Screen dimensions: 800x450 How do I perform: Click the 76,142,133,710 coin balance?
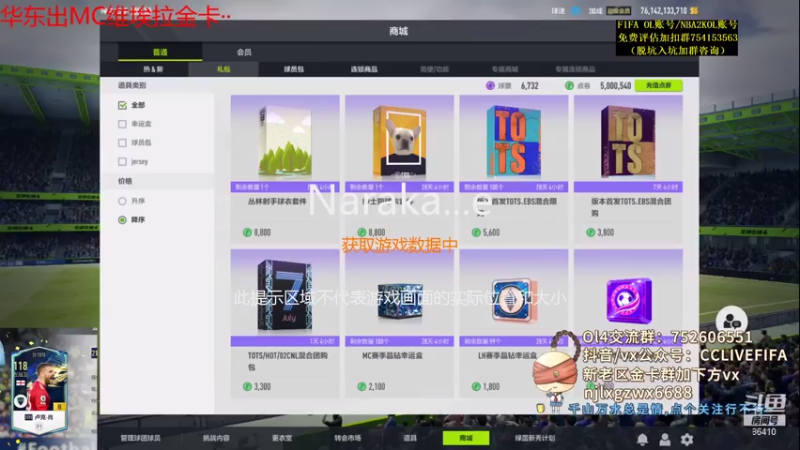coord(663,10)
